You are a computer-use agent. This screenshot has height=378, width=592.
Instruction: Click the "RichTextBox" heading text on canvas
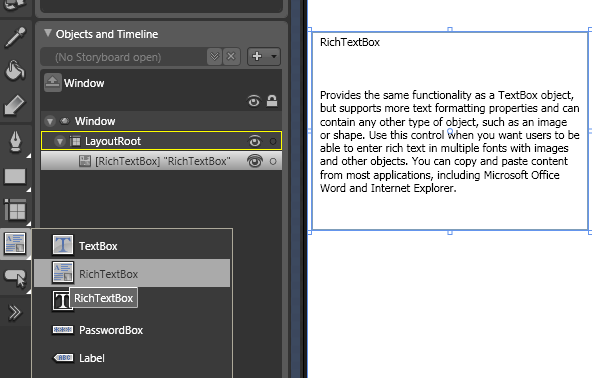coord(350,42)
